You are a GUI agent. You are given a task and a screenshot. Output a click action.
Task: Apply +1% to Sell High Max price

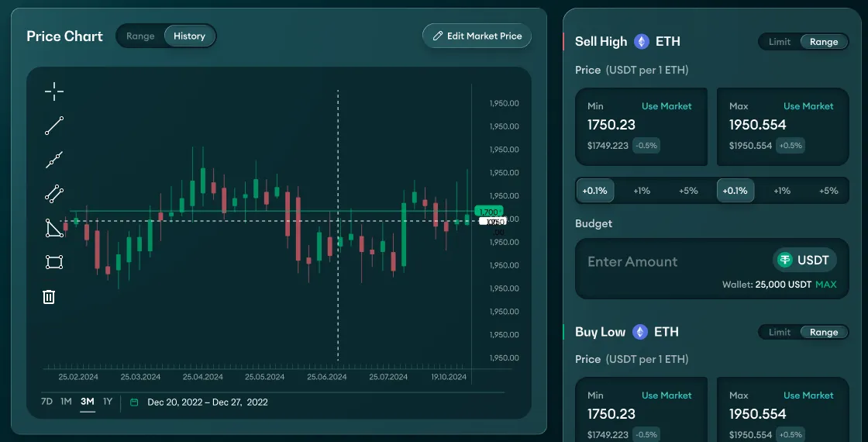(782, 191)
